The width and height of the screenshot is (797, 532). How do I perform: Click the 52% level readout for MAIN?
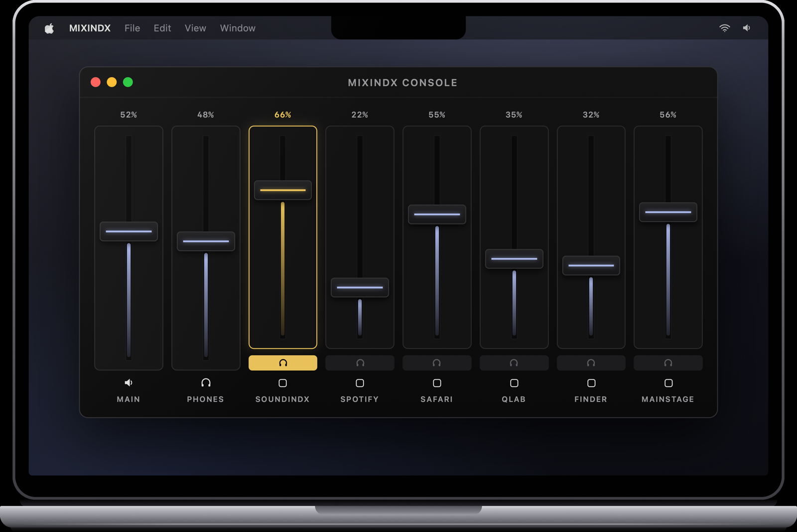pos(129,115)
